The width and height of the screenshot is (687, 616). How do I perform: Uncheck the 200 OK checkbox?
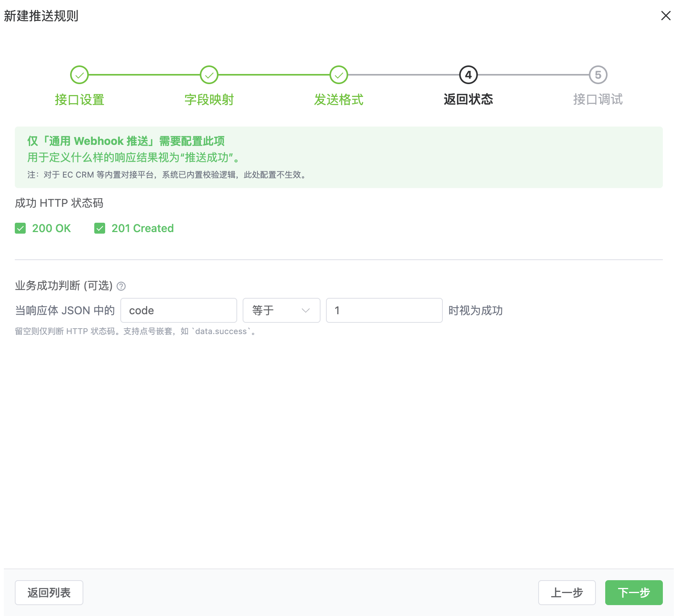(20, 228)
